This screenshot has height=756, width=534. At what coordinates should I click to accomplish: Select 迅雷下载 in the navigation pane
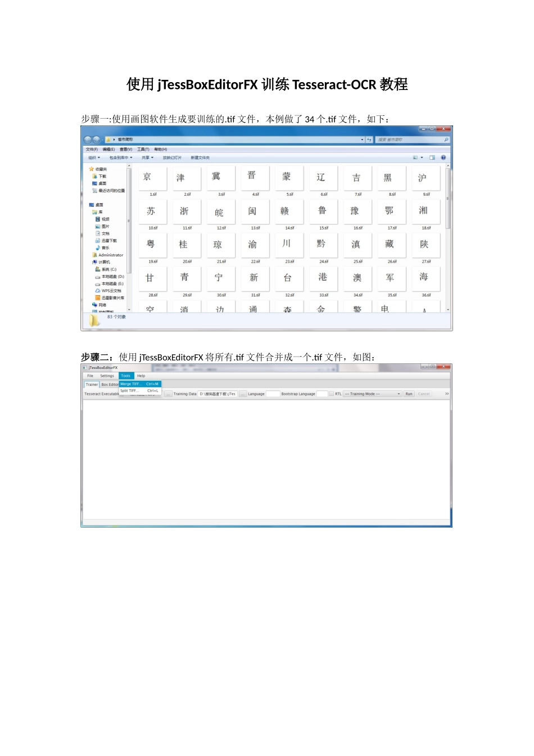coord(106,241)
